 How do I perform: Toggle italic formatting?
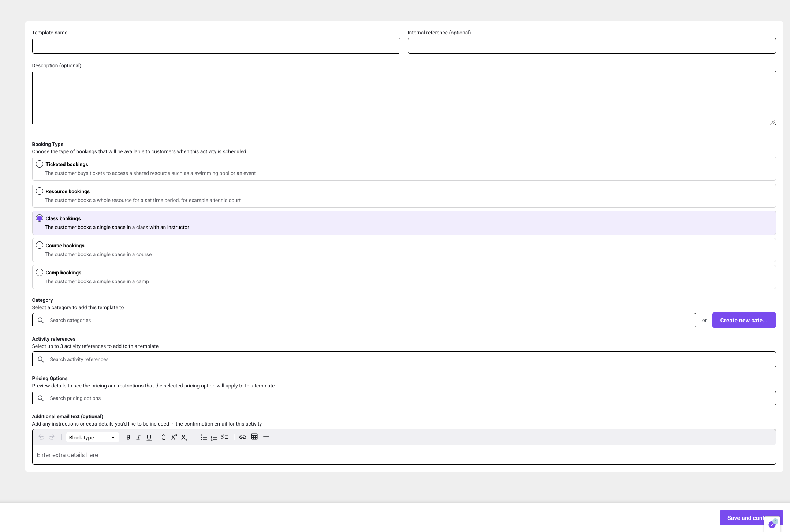(x=138, y=437)
